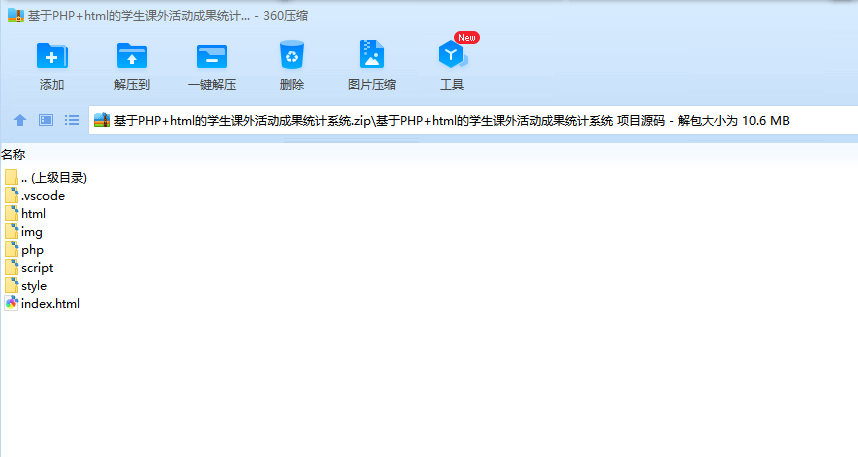Click the archive path address field

(x=473, y=120)
